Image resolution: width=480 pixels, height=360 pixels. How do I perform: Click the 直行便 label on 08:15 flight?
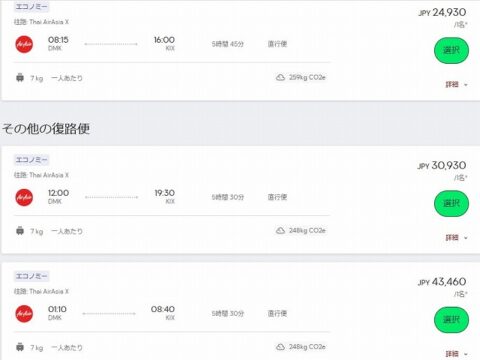277,44
